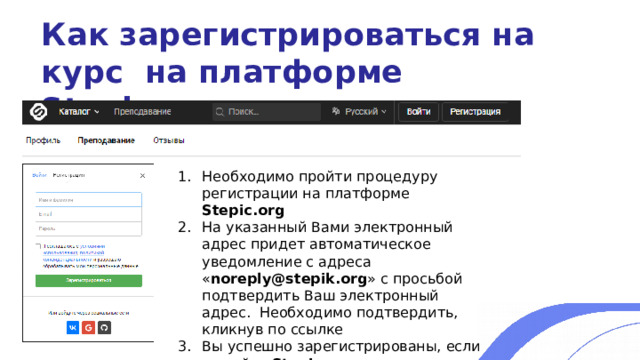Screen dimensions: 640x360
Task: Click the noreply@stepik.org address text
Action: 289,279
